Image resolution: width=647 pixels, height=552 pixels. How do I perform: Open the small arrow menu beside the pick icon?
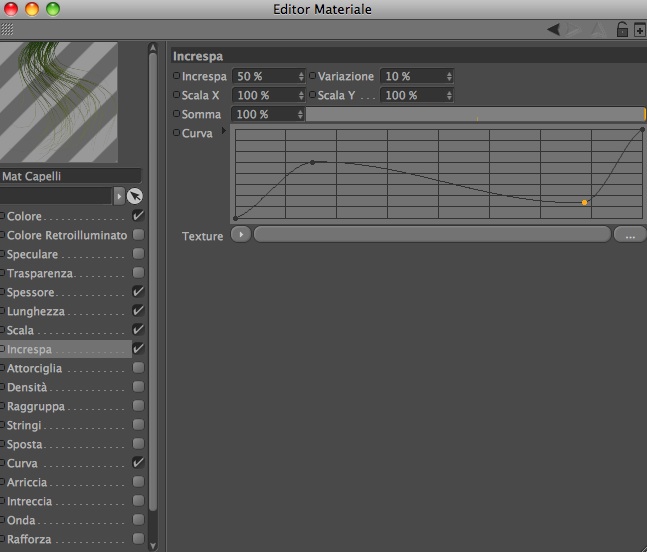[x=119, y=196]
